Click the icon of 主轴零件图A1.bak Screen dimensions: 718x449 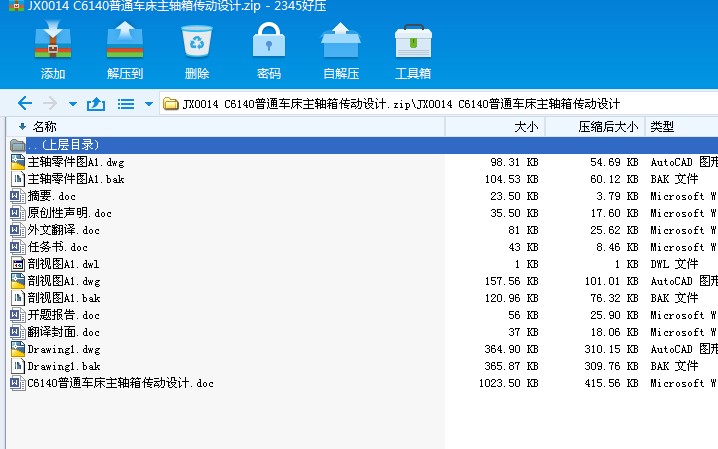[17, 179]
